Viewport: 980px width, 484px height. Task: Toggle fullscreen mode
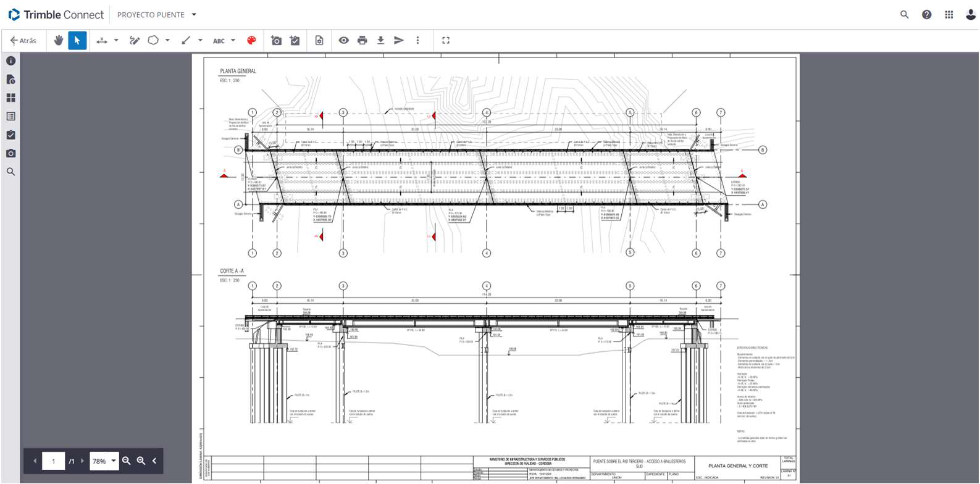click(x=446, y=41)
